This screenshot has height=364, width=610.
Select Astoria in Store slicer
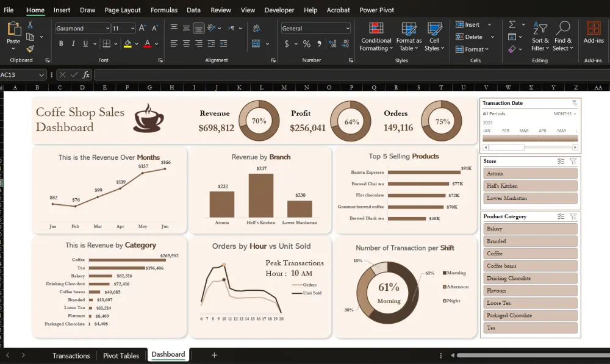[x=530, y=173]
